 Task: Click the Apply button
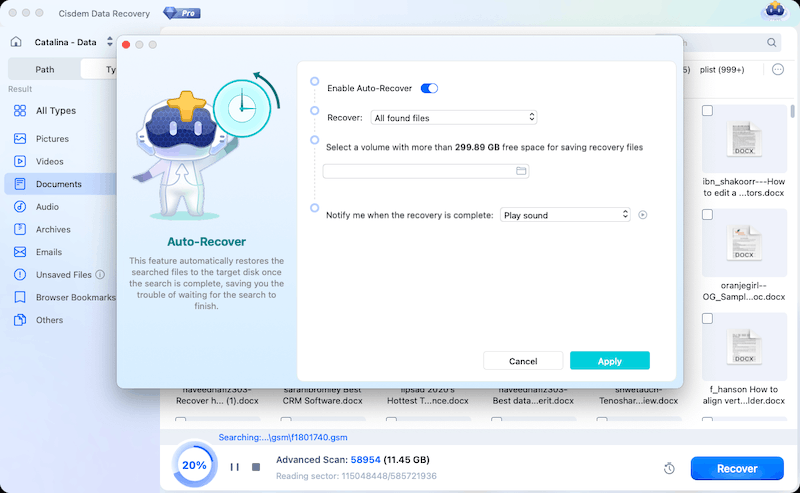tap(610, 361)
